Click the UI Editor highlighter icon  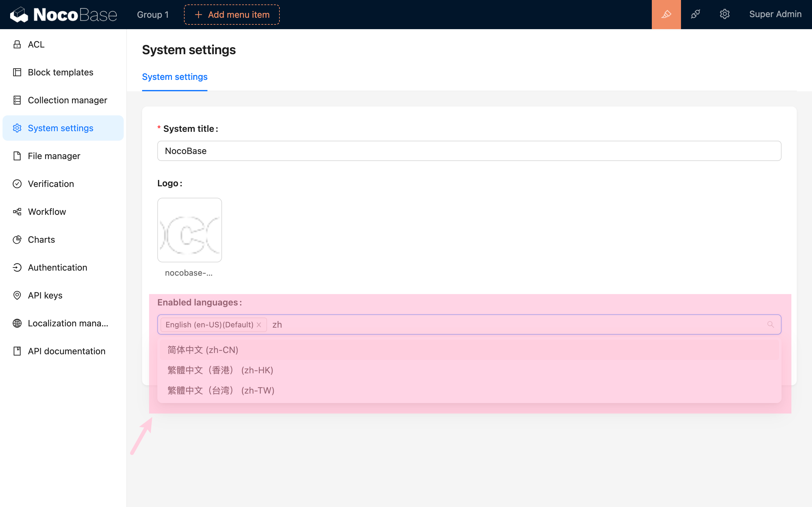666,15
